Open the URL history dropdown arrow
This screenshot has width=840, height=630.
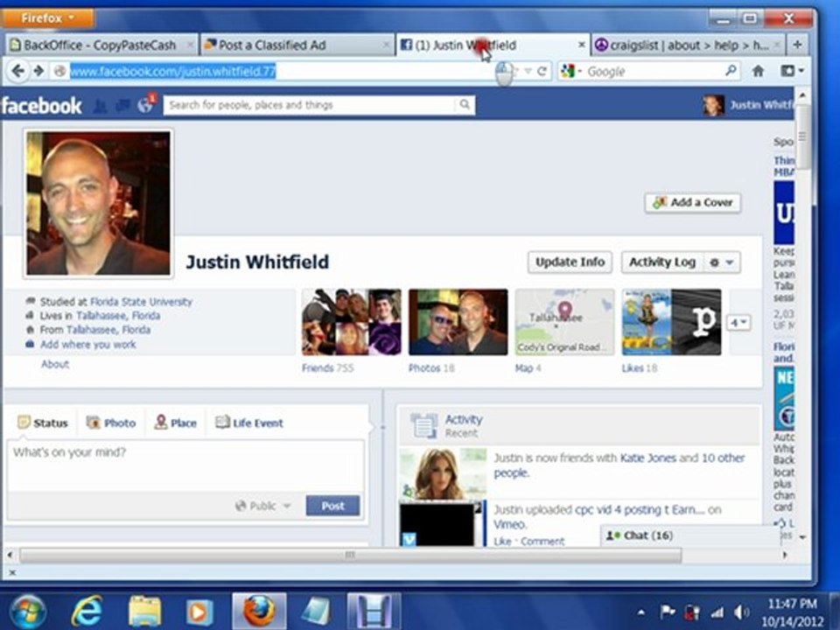tap(528, 71)
